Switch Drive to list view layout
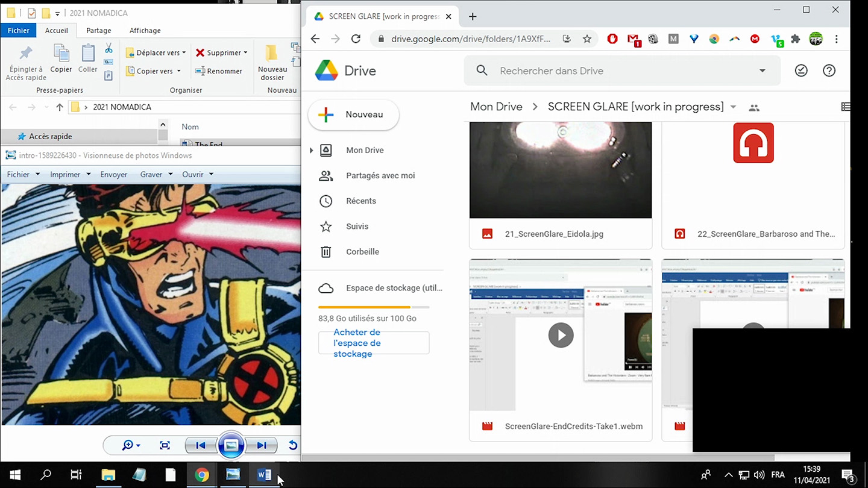This screenshot has width=868, height=488. [845, 107]
